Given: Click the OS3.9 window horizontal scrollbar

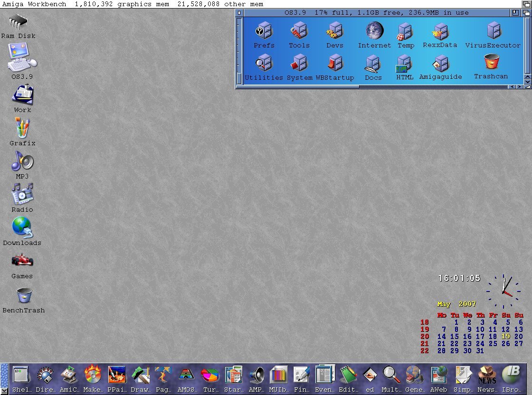Looking at the screenshot, I should pyautogui.click(x=298, y=87).
